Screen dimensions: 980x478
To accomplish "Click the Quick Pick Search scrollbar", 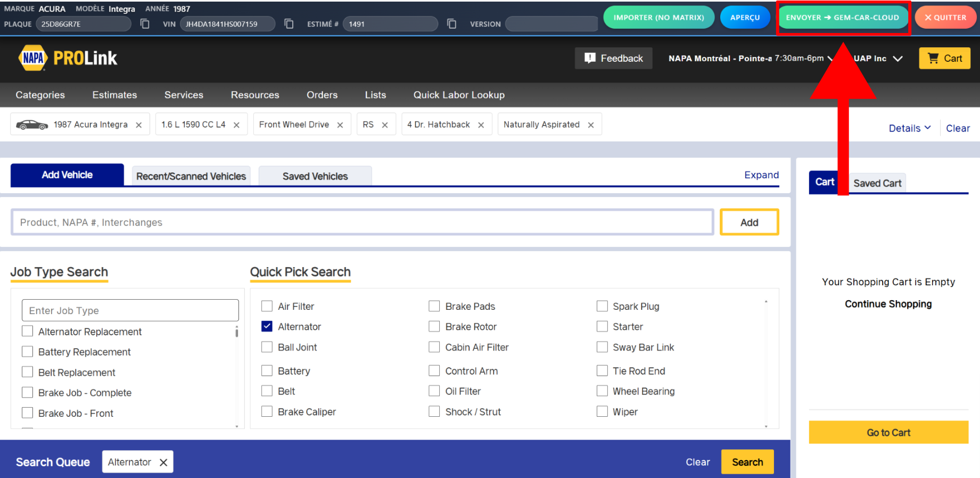I will point(766,364).
